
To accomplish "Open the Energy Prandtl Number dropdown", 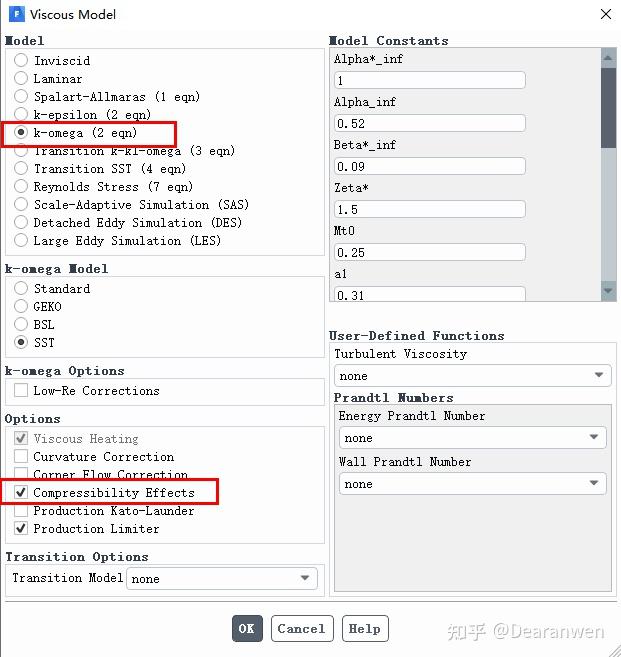I will (472, 437).
